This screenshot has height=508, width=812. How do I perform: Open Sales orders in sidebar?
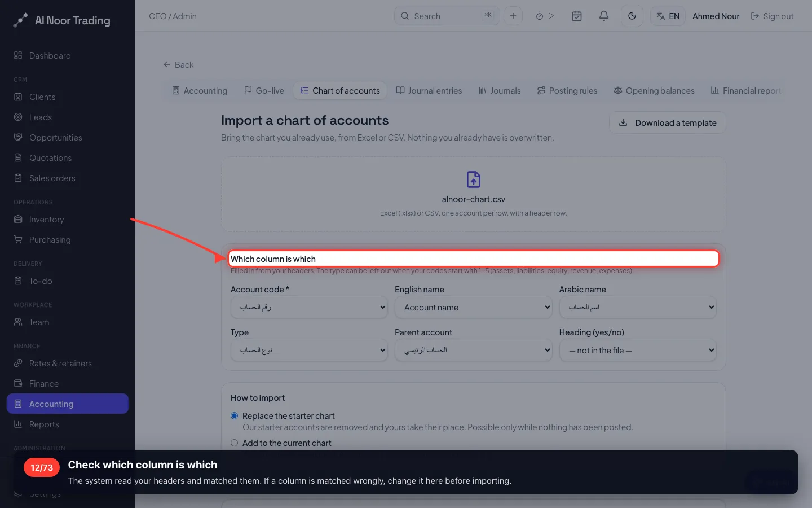pos(68,178)
